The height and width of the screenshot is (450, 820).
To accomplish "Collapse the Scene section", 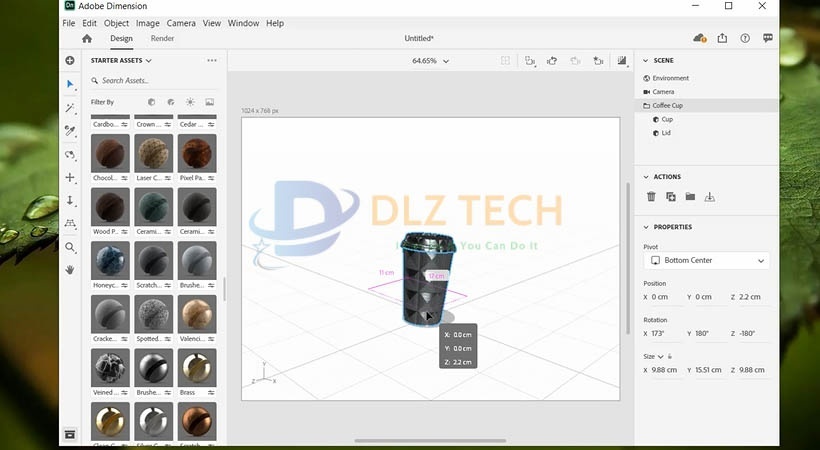I will pyautogui.click(x=646, y=61).
